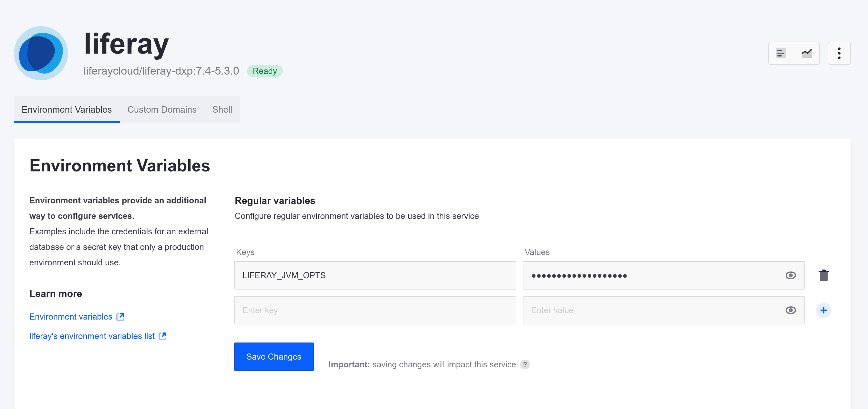Toggle visibility of LIFERAY_JVM_OPTS secret value

click(x=791, y=275)
